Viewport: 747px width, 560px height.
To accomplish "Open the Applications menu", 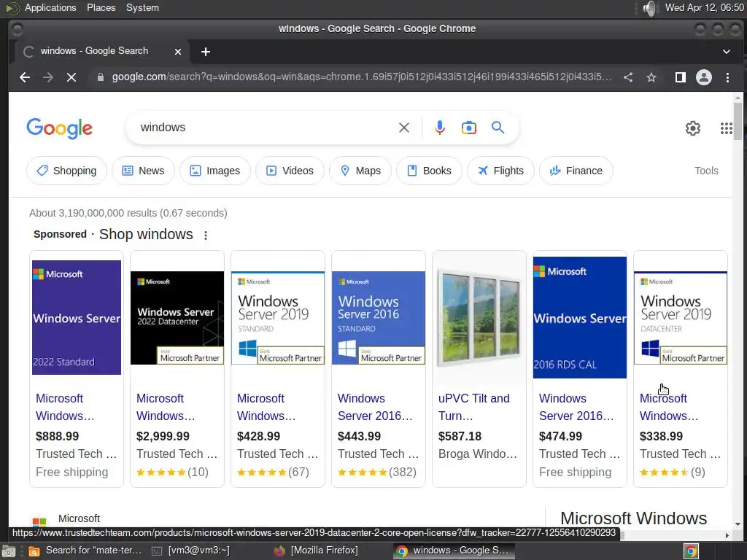I will pyautogui.click(x=50, y=7).
